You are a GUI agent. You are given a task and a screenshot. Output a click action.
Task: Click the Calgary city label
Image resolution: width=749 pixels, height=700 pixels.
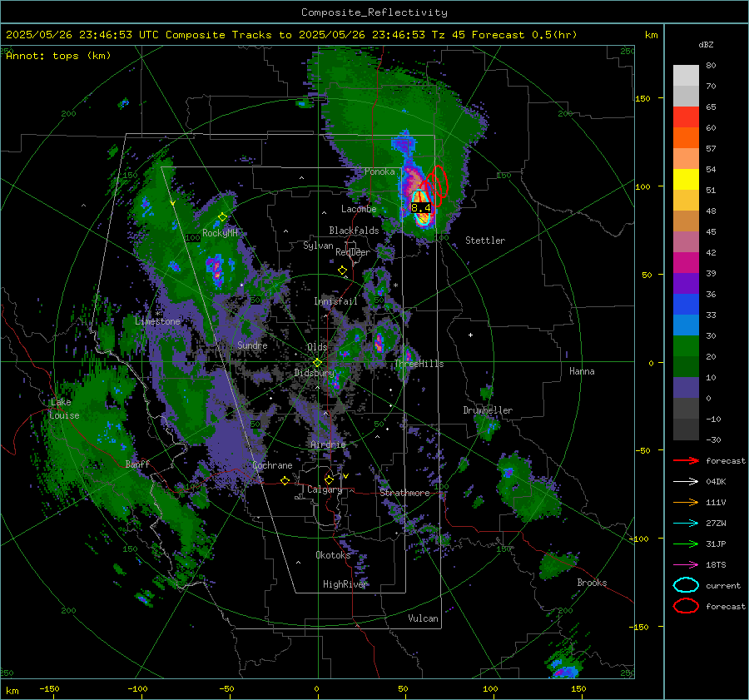point(325,489)
